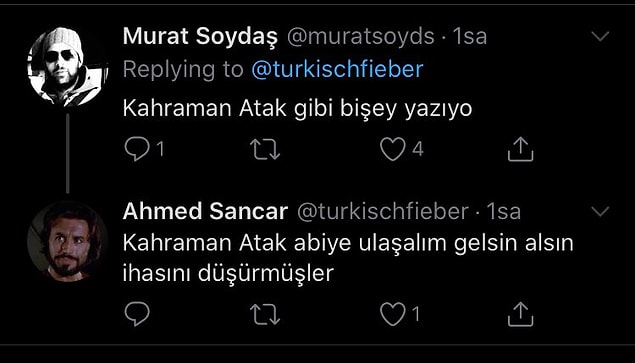
Task: Open Ahmed Sancar's profile picture
Action: click(x=67, y=241)
